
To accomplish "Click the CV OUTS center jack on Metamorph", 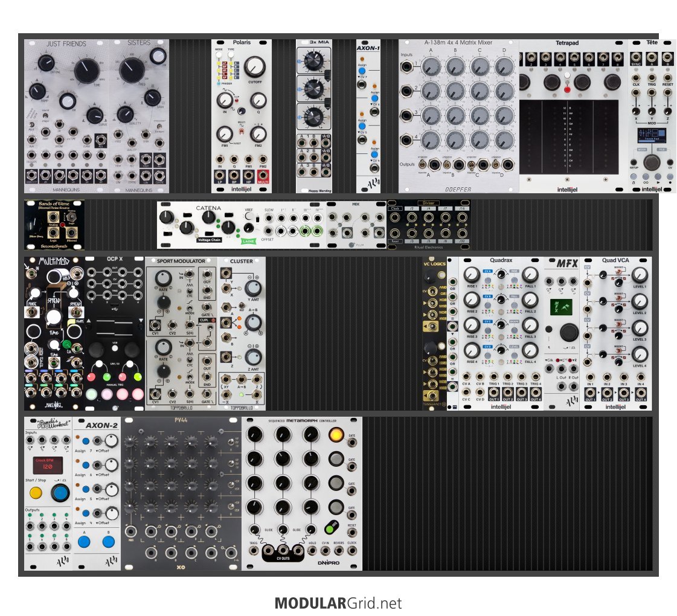I will tap(283, 550).
